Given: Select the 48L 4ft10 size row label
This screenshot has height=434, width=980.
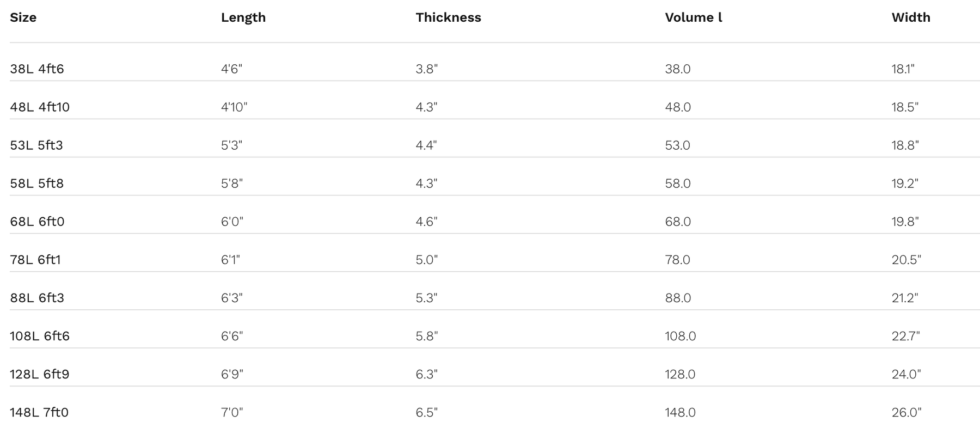Looking at the screenshot, I should pos(40,107).
